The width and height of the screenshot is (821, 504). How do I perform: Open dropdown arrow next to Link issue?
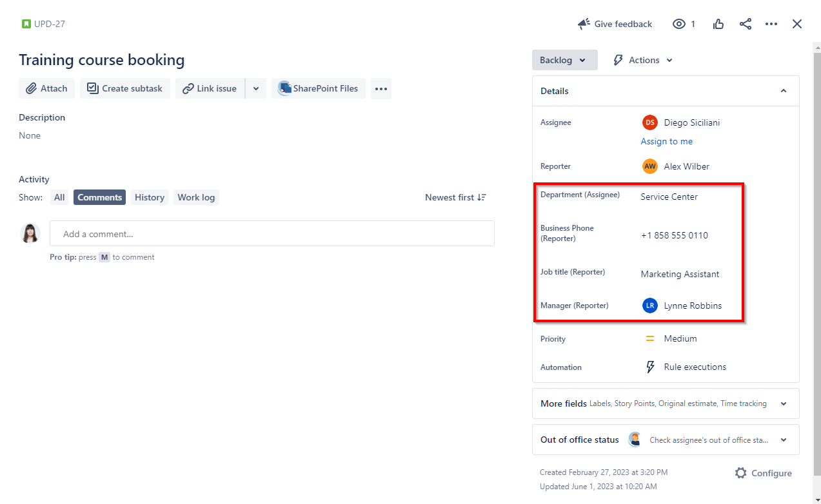point(255,88)
